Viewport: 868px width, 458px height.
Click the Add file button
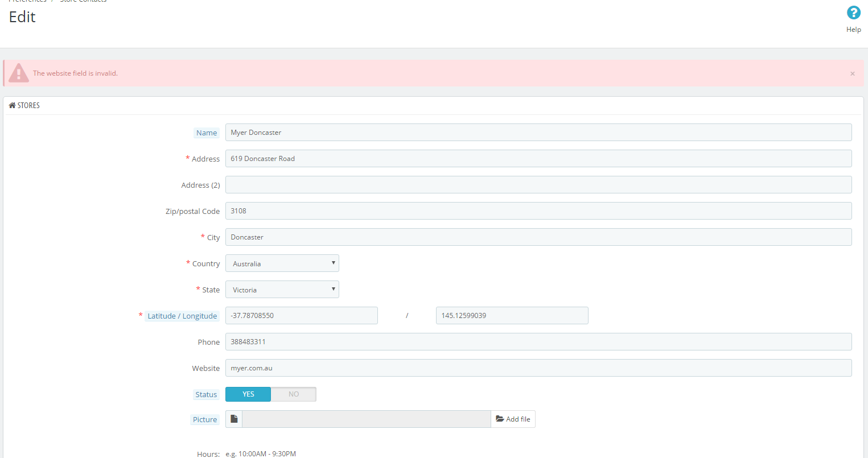(513, 419)
